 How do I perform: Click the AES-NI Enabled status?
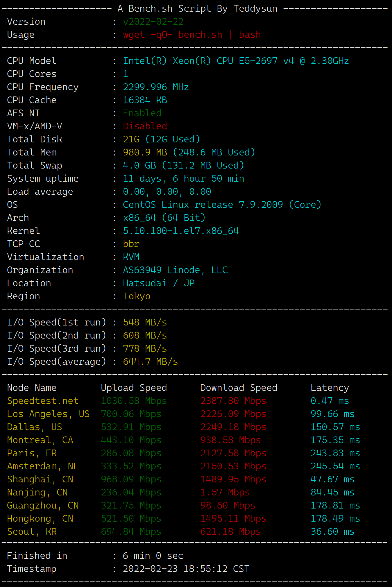point(142,113)
